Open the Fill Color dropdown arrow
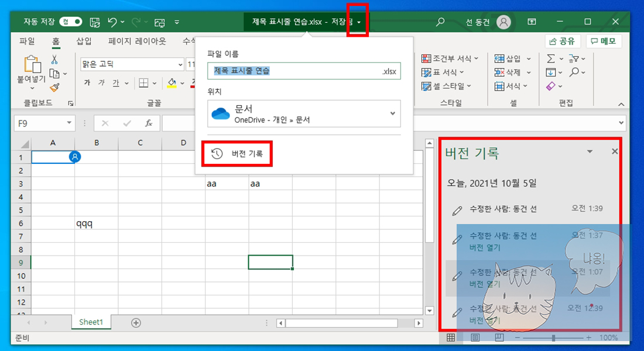Screen dimensions: 644x351 [x=182, y=83]
